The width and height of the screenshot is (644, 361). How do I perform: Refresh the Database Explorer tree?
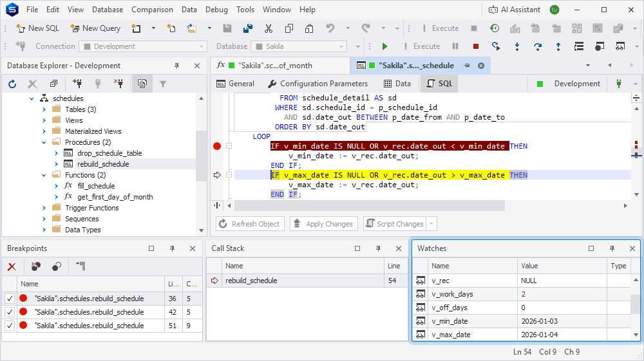tap(12, 84)
